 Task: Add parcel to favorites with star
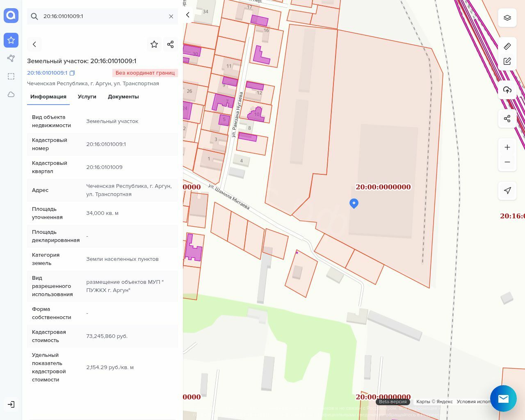154,44
